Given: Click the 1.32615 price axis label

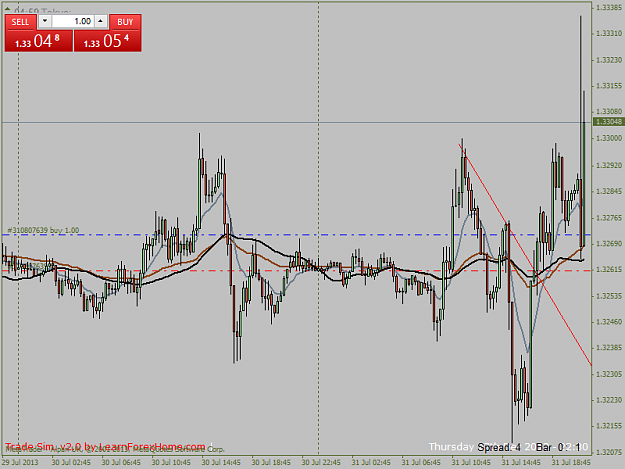Looking at the screenshot, I should (609, 270).
